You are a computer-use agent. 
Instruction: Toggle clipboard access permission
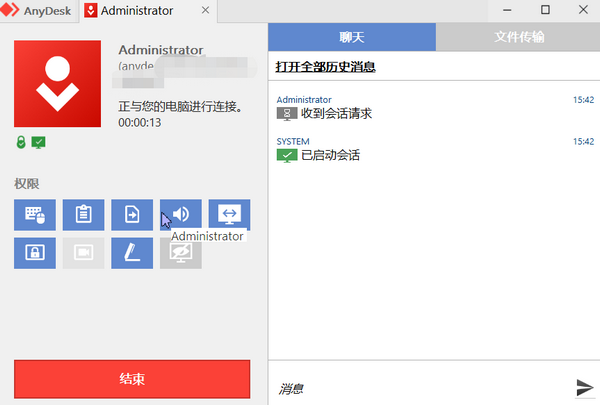pyautogui.click(x=83, y=215)
